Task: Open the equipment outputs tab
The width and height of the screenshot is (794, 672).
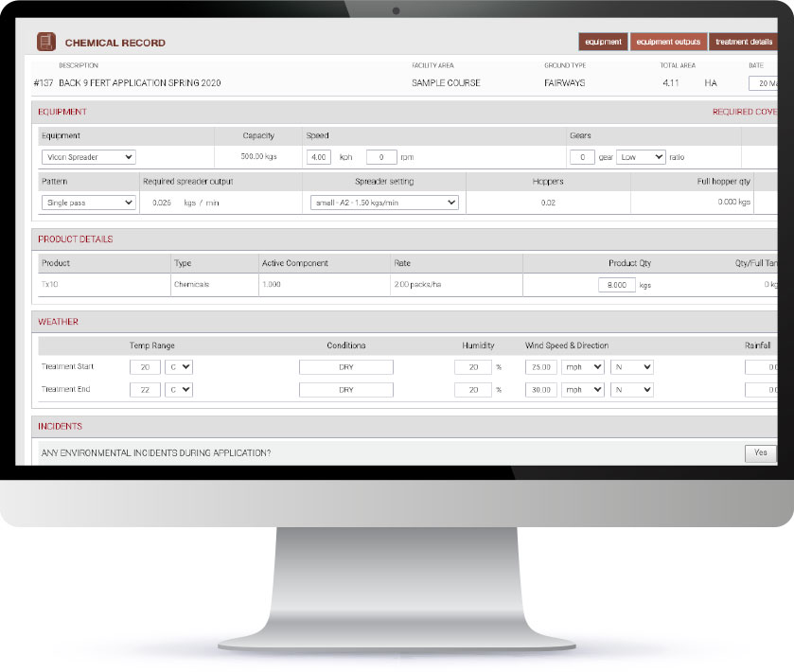Action: (668, 43)
